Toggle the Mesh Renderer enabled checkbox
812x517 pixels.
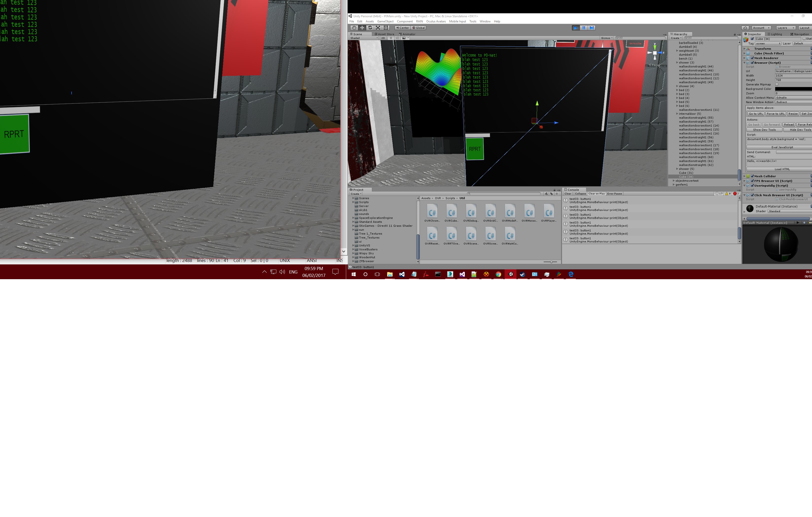pyautogui.click(x=752, y=58)
